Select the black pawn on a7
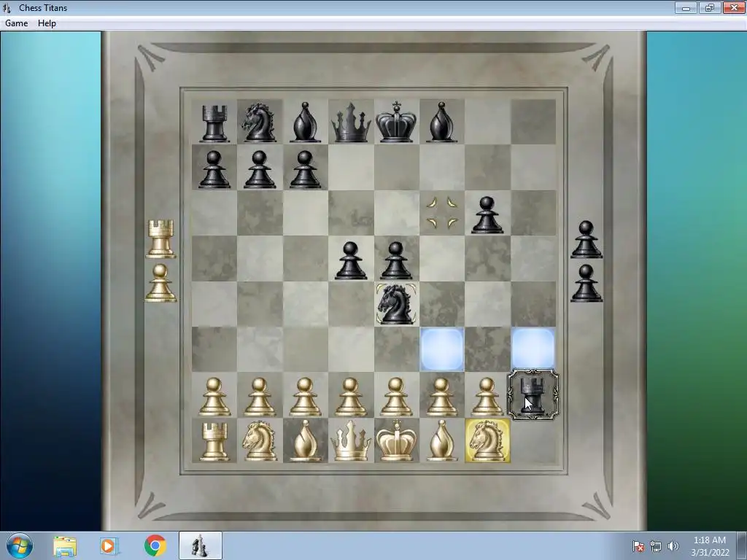The image size is (747, 560). pos(214,169)
